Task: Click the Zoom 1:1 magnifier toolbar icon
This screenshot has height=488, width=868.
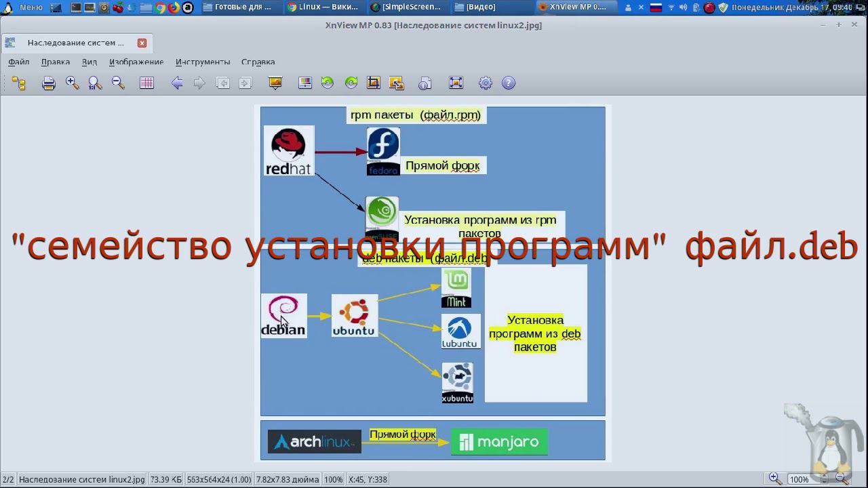Action: pos(95,83)
